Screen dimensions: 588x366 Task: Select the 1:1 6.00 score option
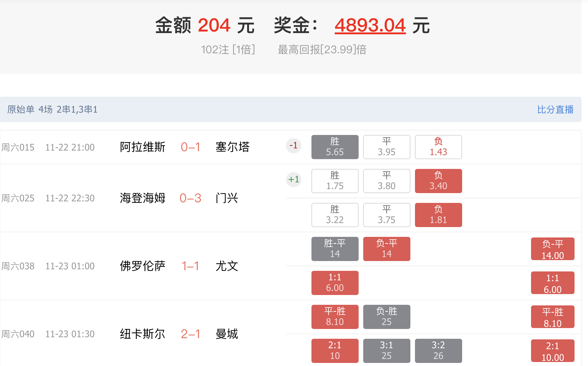335,283
